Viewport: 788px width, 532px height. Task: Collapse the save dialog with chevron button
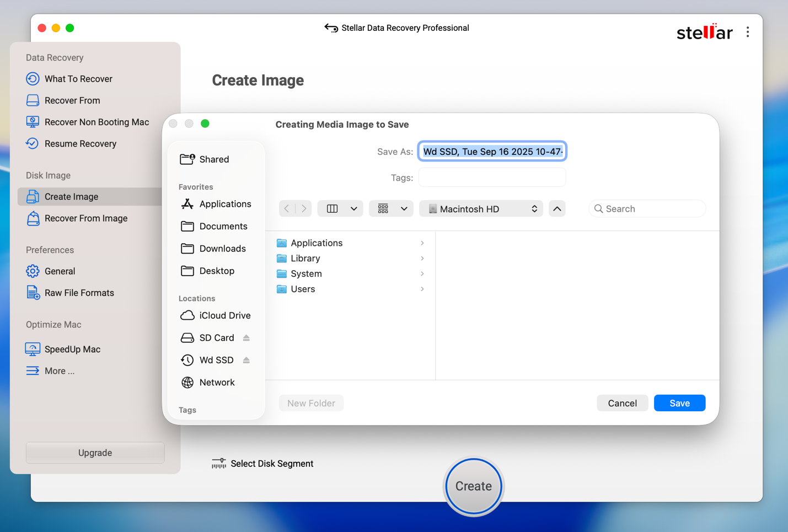[557, 209]
